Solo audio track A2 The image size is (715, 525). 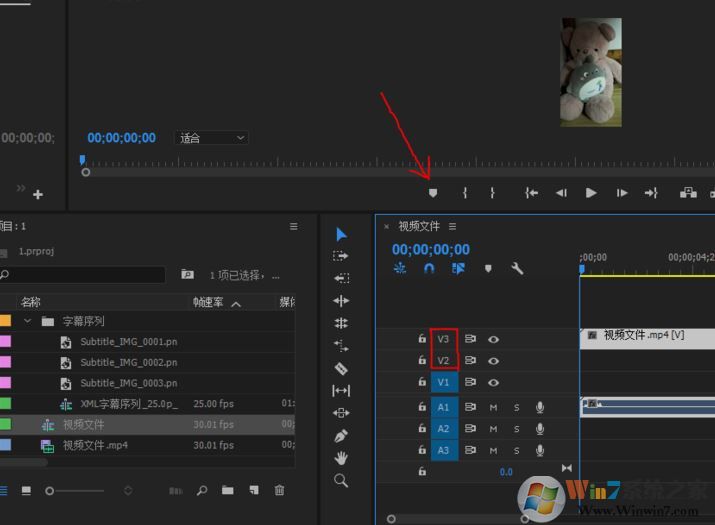click(517, 429)
